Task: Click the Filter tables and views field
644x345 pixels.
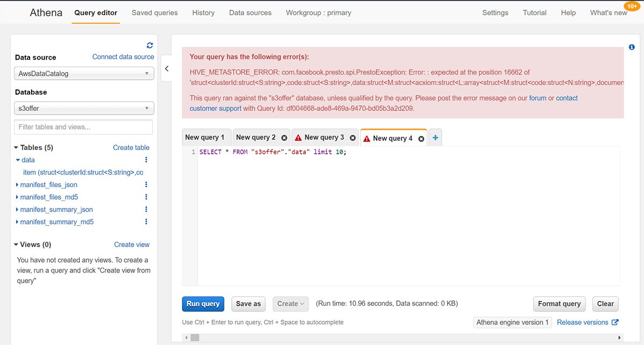Action: (83, 127)
